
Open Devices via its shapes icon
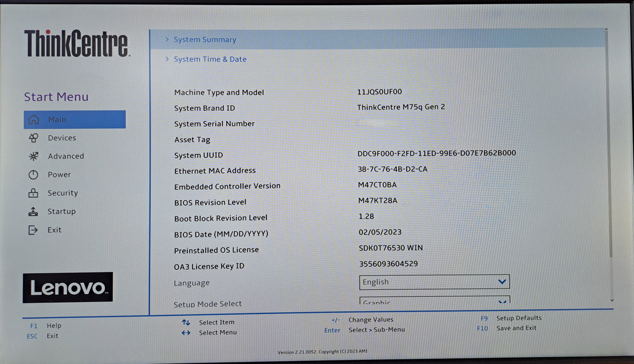pyautogui.click(x=33, y=138)
